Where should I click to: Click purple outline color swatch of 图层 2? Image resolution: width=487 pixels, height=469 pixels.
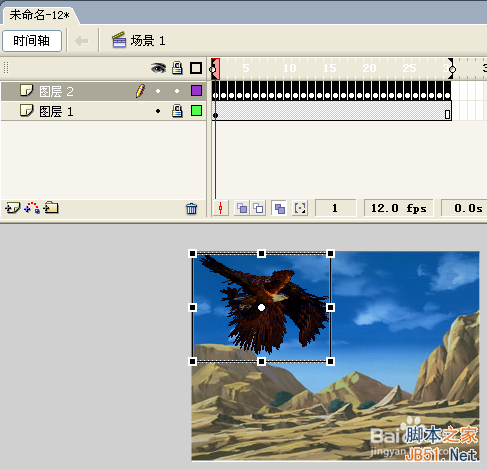[x=196, y=90]
